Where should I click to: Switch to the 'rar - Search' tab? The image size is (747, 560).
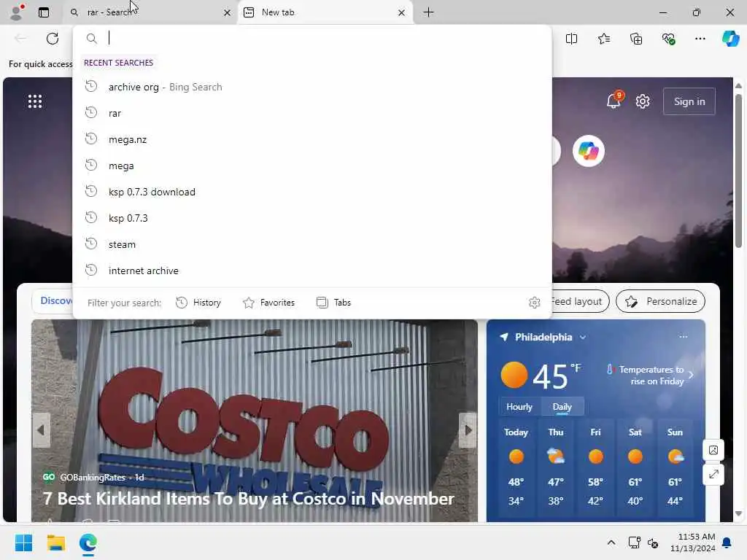tap(150, 12)
